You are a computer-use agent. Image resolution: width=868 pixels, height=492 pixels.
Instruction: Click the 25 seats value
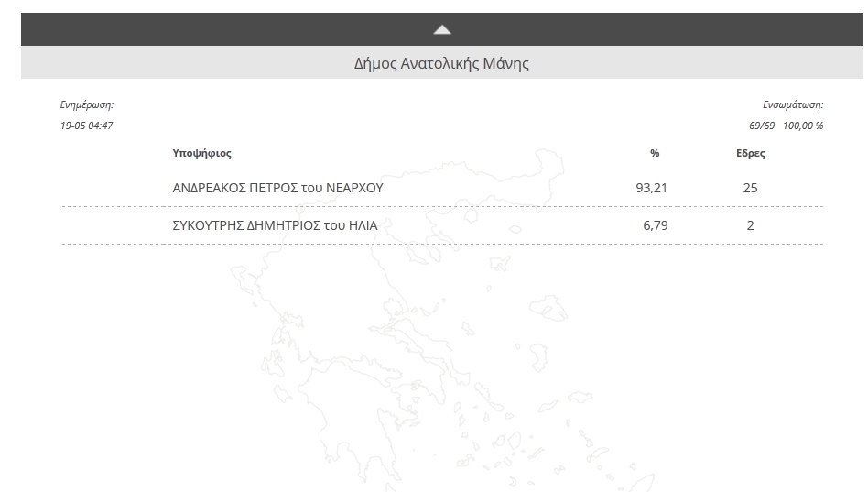click(750, 188)
